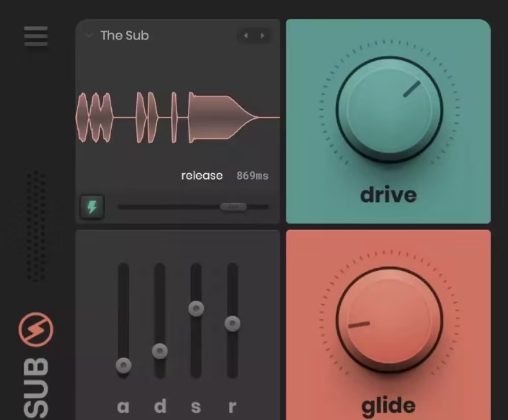The width and height of the screenshot is (508, 420).
Task: Click the sub waveform display
Action: [178, 118]
